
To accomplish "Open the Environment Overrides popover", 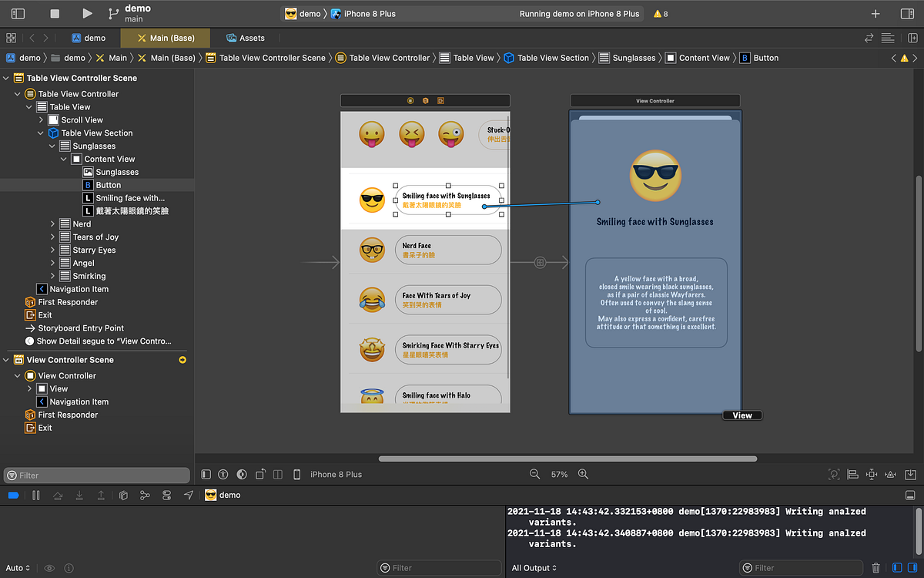I will (166, 495).
